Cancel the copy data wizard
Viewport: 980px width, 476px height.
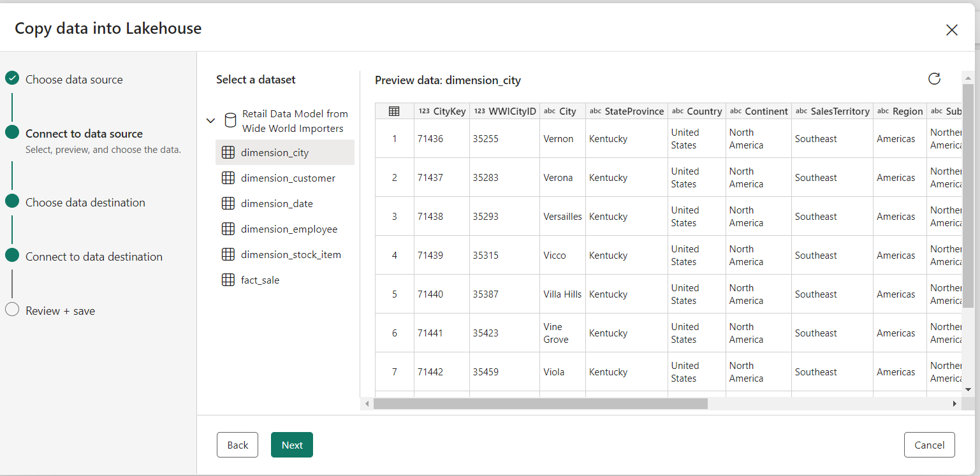coord(930,445)
